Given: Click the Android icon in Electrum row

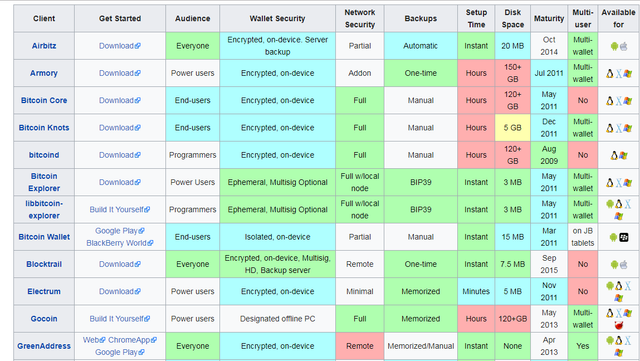Looking at the screenshot, I should (610, 285).
